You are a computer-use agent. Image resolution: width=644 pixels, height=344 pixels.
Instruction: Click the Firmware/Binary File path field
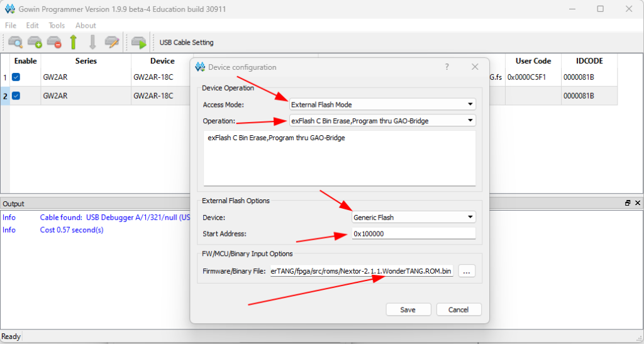click(x=362, y=271)
